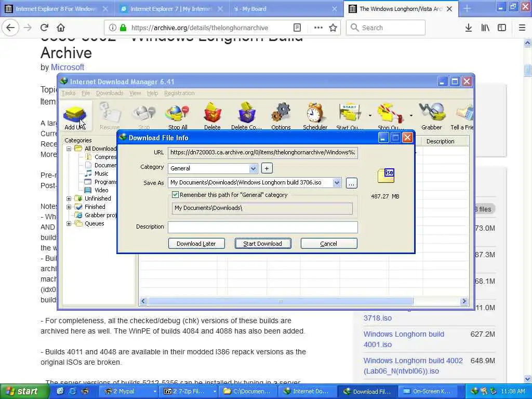Click the Resume toolbar icon

(110, 117)
